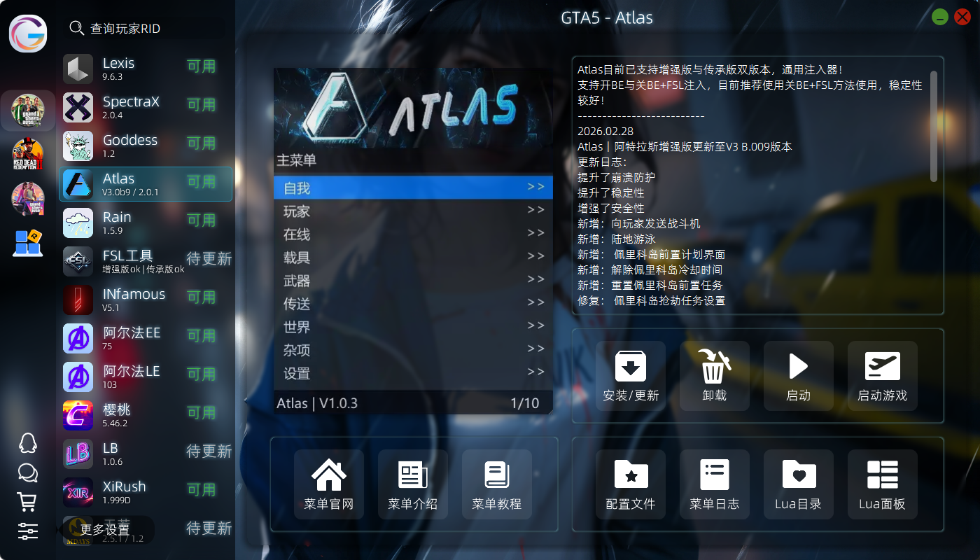Open the 配置文件 folder icon

coord(630,475)
